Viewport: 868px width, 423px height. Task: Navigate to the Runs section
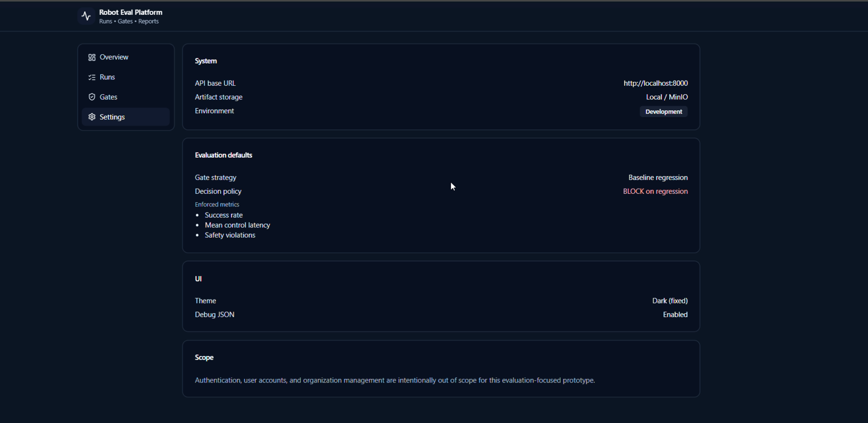(x=107, y=77)
